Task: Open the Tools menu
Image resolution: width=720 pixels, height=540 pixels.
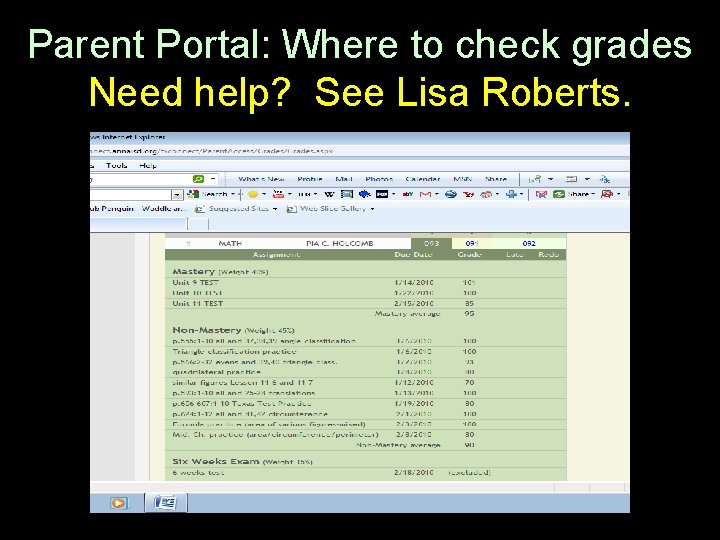Action: (x=117, y=165)
